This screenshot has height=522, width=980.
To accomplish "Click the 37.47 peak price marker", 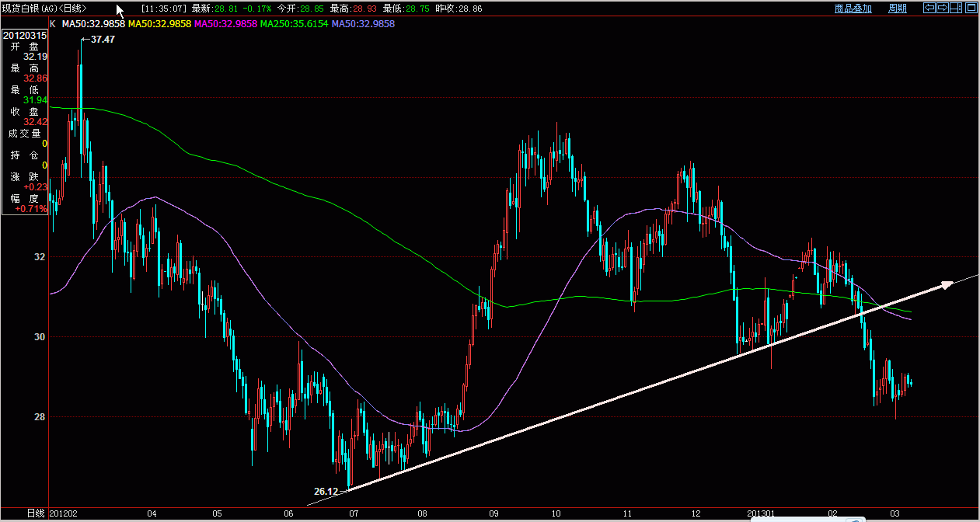I will (x=103, y=39).
